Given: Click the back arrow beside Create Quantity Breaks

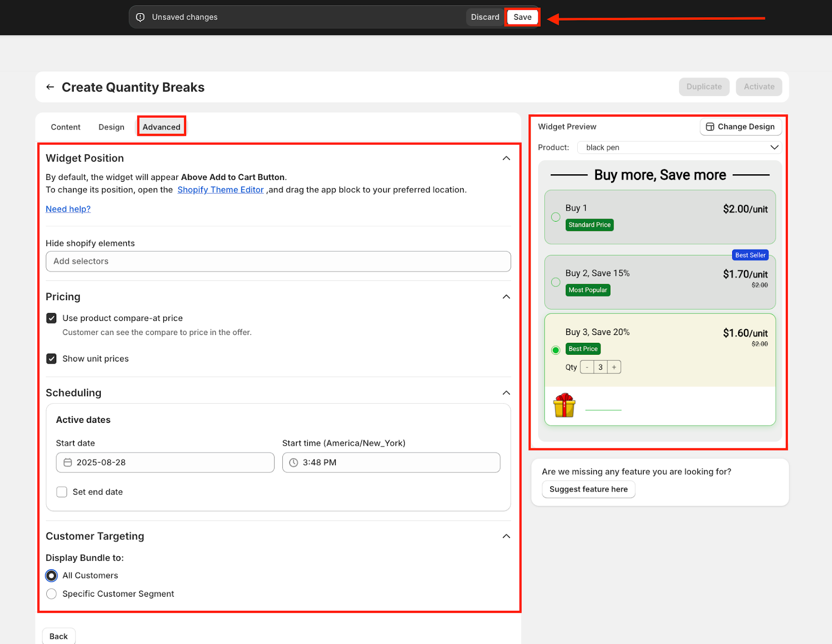Looking at the screenshot, I should coord(50,87).
